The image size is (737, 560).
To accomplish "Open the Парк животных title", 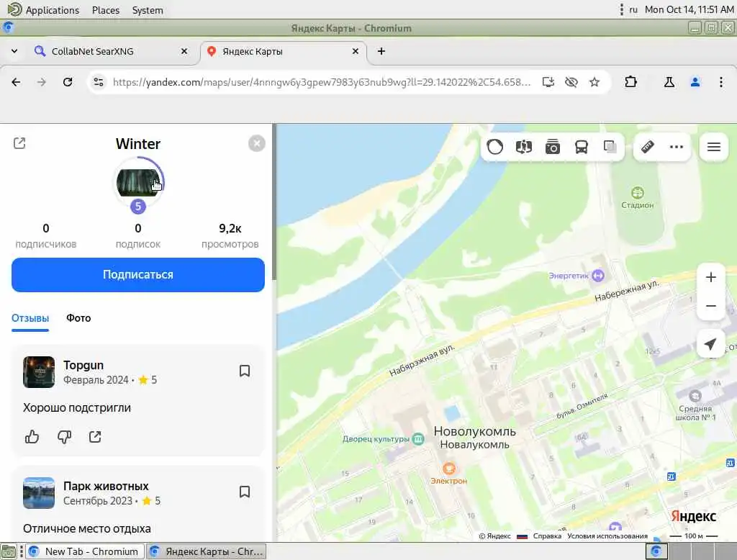I will click(x=106, y=486).
